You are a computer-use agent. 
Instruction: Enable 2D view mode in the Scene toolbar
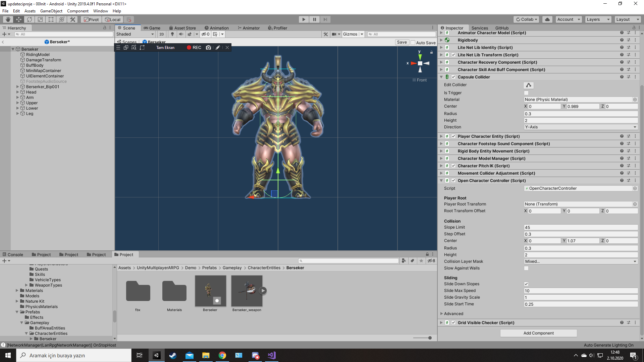tap(162, 34)
